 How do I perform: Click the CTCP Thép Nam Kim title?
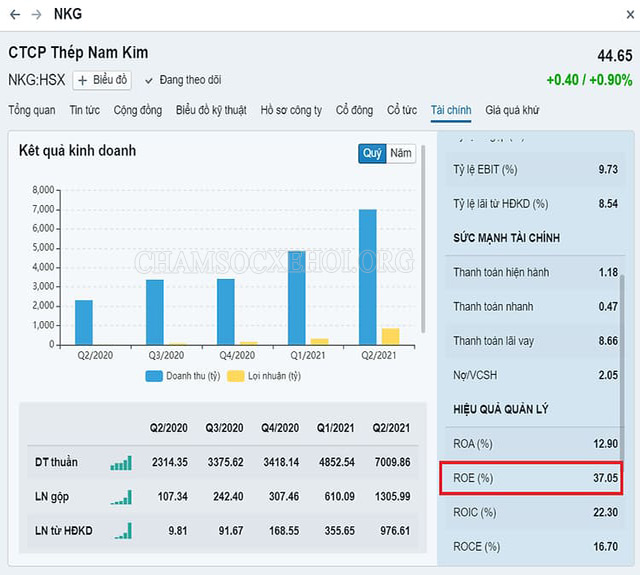point(78,53)
